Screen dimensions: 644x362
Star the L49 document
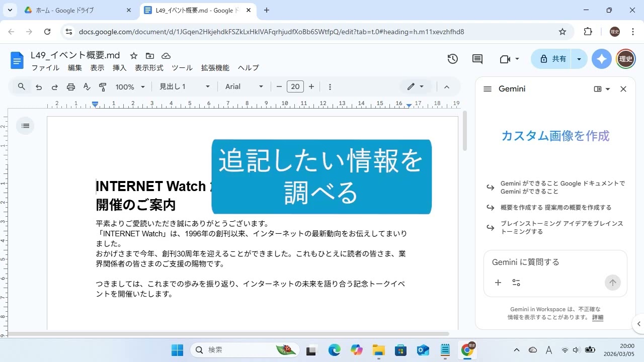[134, 56]
